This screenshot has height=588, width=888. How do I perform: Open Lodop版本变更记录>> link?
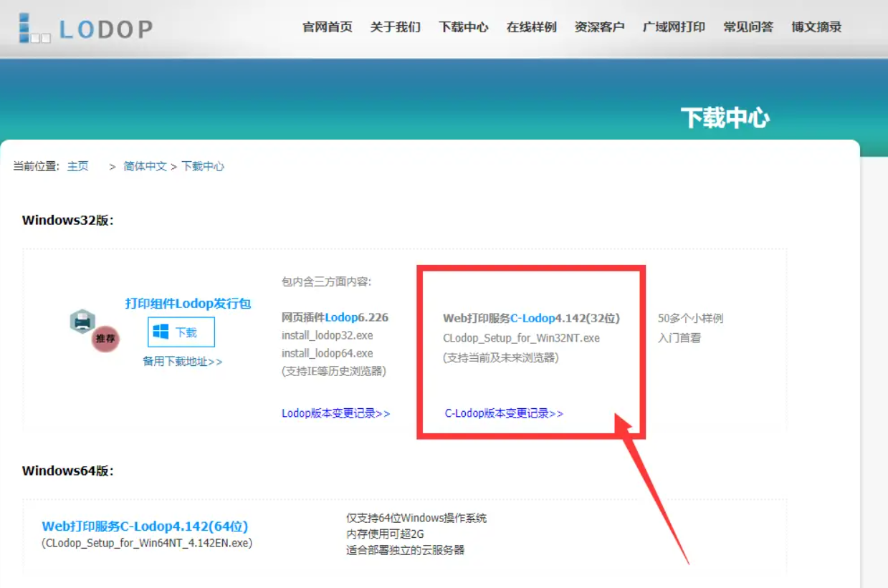[x=336, y=413]
